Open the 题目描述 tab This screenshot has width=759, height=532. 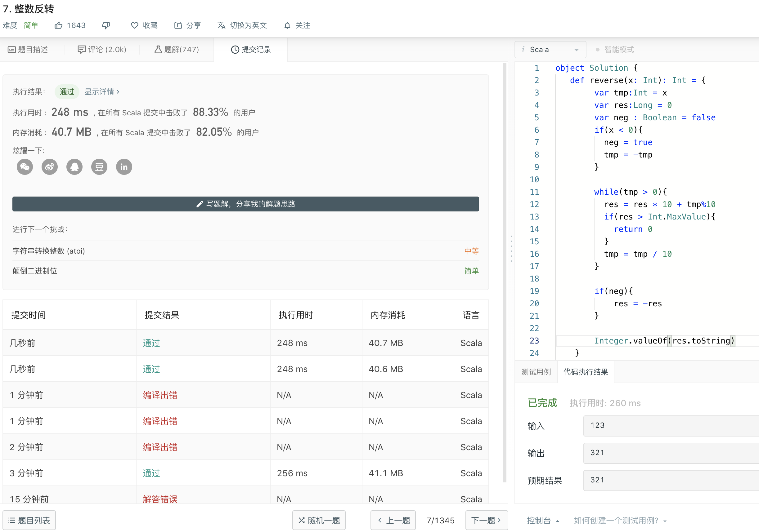[x=28, y=50]
